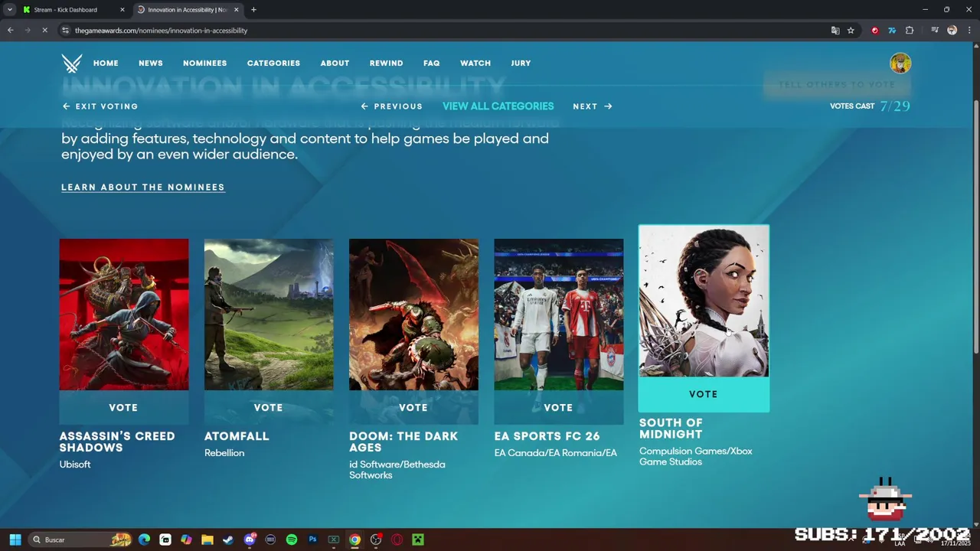Open the Chrome three-dot menu
980x551 pixels.
click(x=968, y=31)
